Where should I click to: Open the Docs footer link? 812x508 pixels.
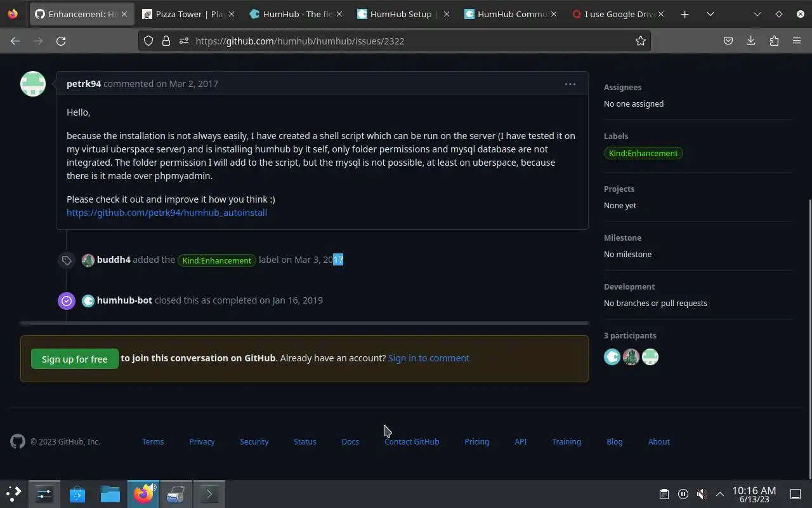(350, 441)
